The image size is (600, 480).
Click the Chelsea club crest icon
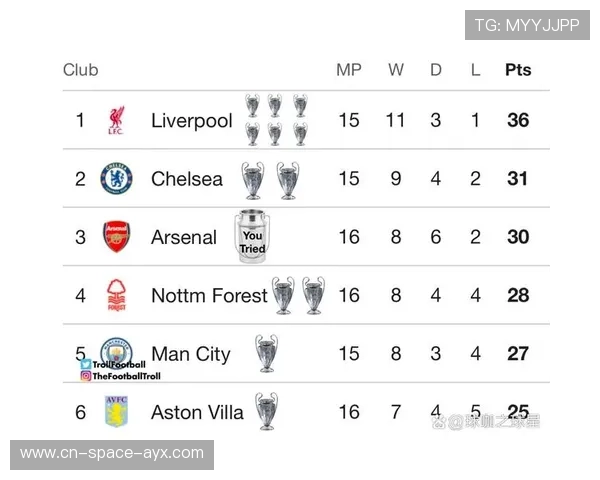pyautogui.click(x=117, y=179)
